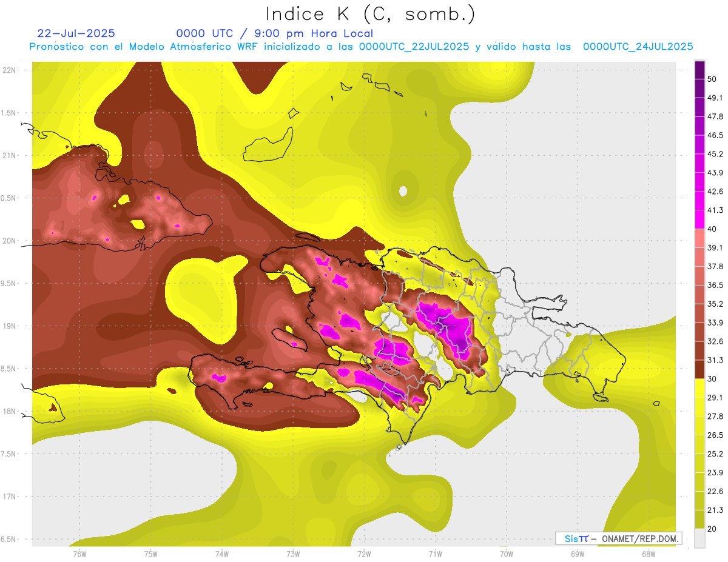The image size is (728, 562).
Task: Click the olive colorbar swatch between 20 and 21.3
Action: tap(699, 520)
